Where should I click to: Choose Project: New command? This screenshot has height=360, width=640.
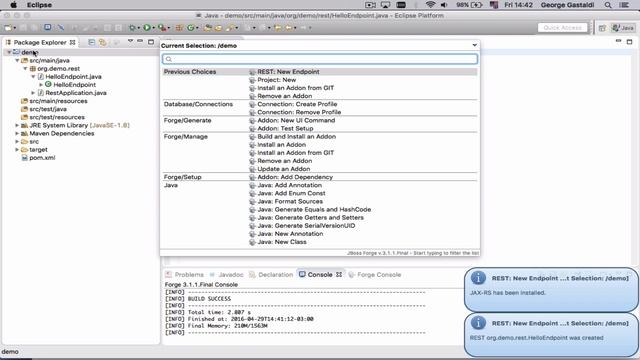276,80
